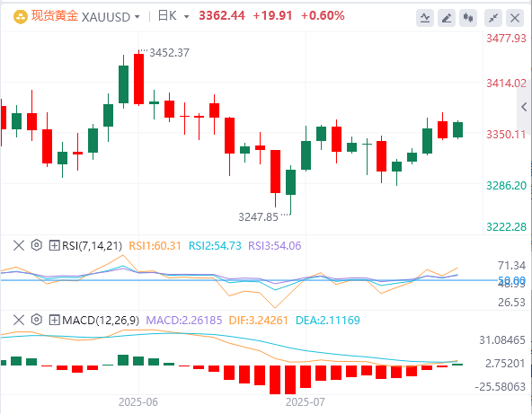This screenshot has width=532, height=414.
Task: Click the 2.75201 MACD axis label
Action: 505,364
